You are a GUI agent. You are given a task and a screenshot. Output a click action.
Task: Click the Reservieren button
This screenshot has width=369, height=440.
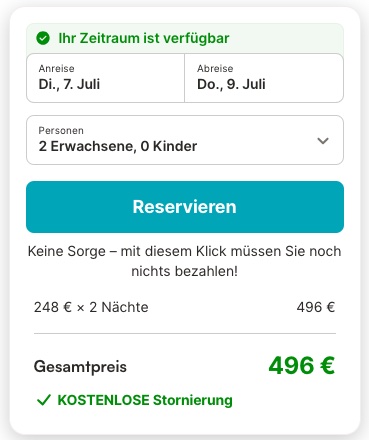pyautogui.click(x=185, y=207)
